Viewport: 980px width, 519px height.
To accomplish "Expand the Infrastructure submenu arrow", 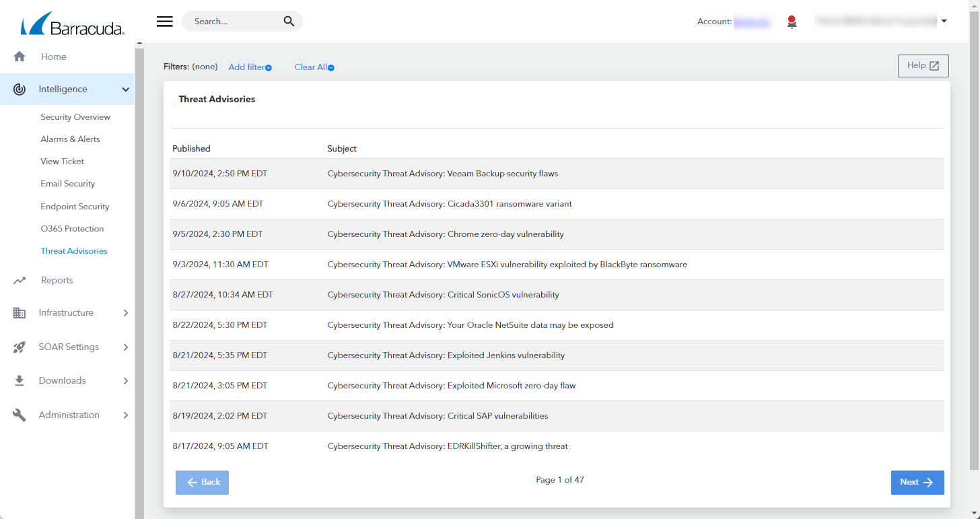I will click(126, 312).
